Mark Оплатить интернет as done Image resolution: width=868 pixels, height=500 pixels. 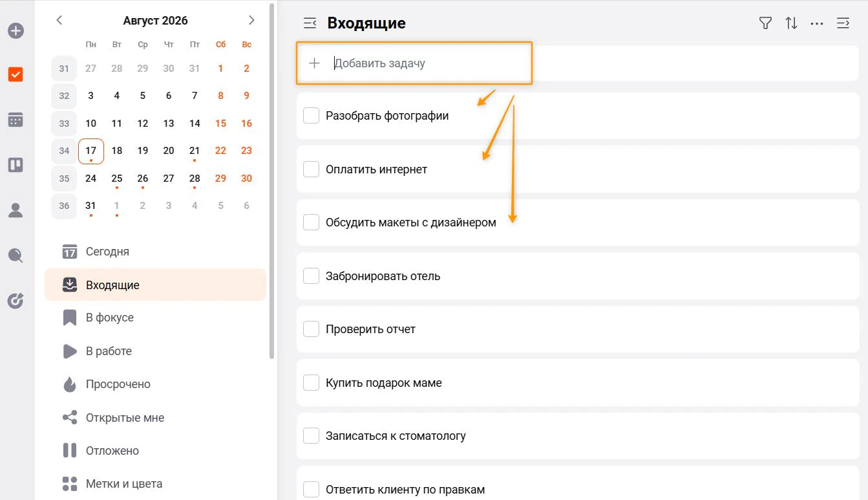(312, 169)
